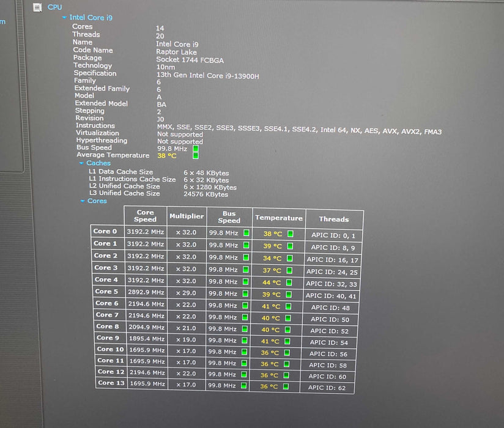The height and width of the screenshot is (428, 504).
Task: Click Core 12 bus speed green indicator
Action: pyautogui.click(x=244, y=374)
